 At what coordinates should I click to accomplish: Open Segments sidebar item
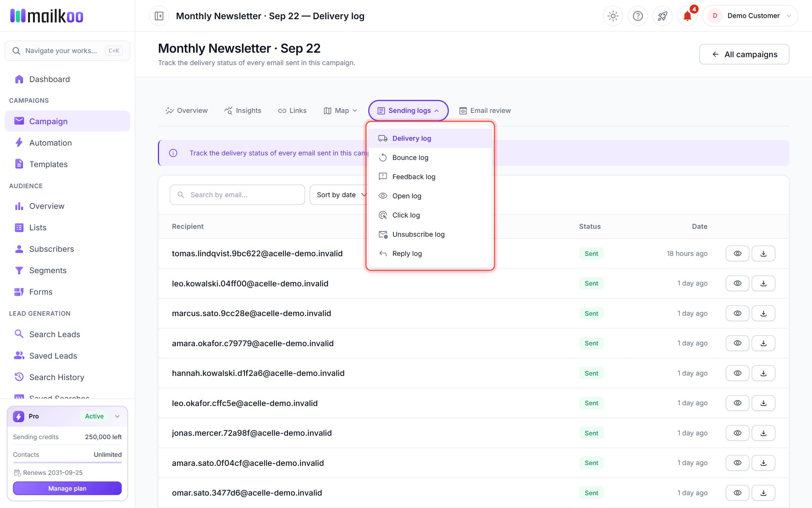click(x=67, y=270)
